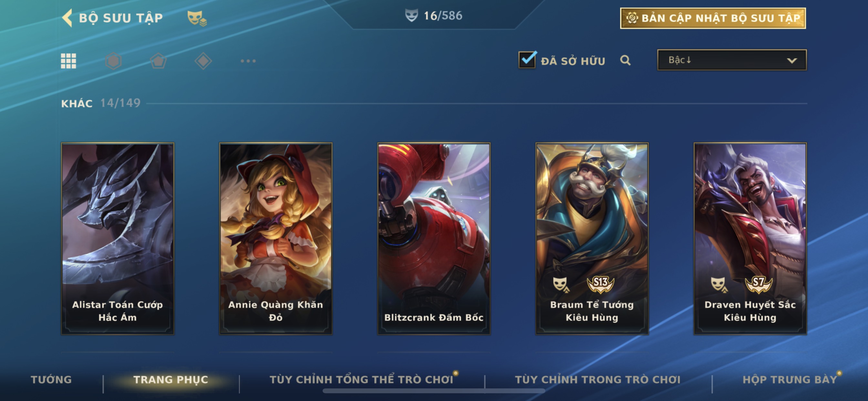Select the diamond rarity filter icon

[203, 61]
